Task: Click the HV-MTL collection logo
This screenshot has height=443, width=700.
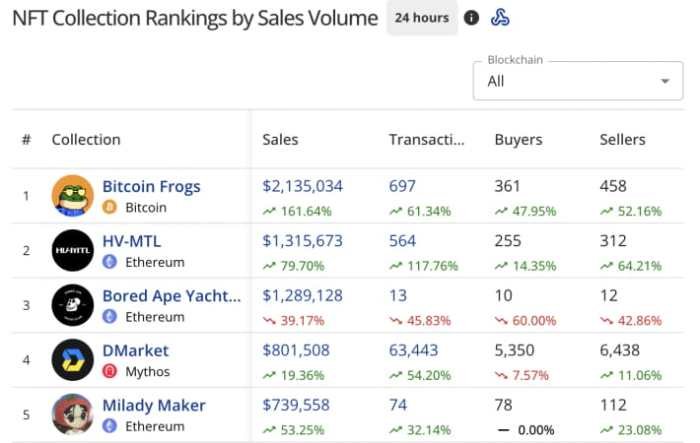Action: pos(73,250)
